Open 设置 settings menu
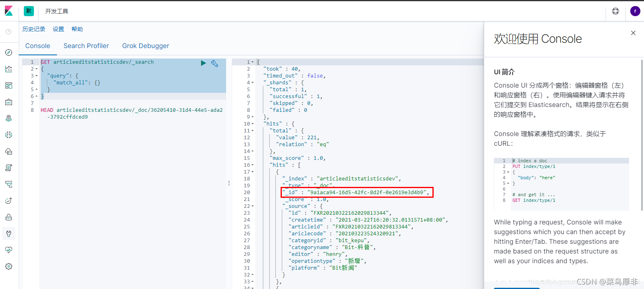The width and height of the screenshot is (644, 289). tap(58, 29)
